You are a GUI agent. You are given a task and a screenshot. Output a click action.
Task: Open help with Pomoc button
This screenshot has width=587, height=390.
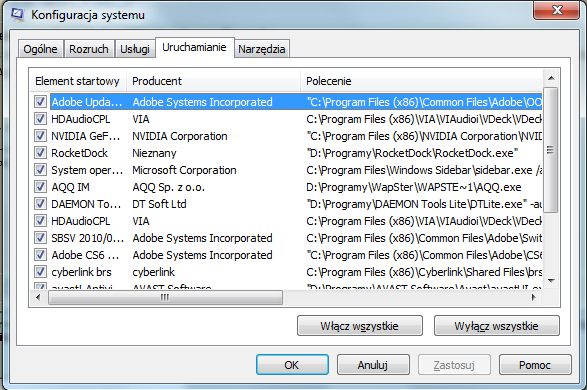pyautogui.click(x=535, y=365)
